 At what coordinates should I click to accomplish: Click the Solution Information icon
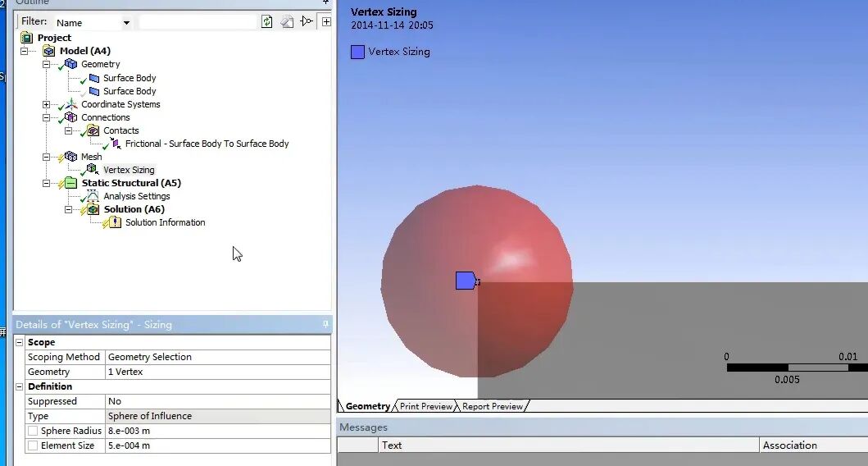click(115, 222)
